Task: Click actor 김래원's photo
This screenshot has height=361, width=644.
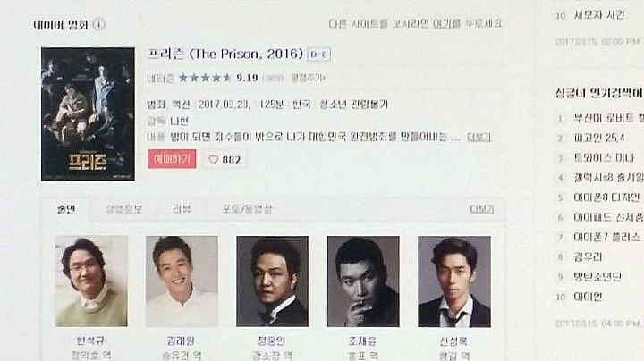Action: tap(182, 281)
